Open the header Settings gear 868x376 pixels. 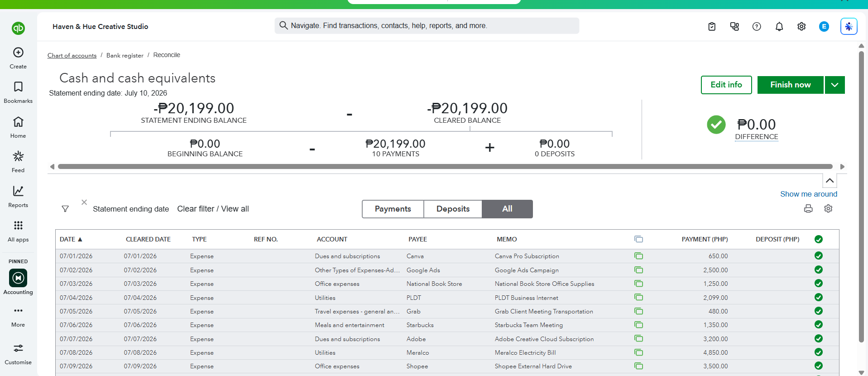coord(801,27)
